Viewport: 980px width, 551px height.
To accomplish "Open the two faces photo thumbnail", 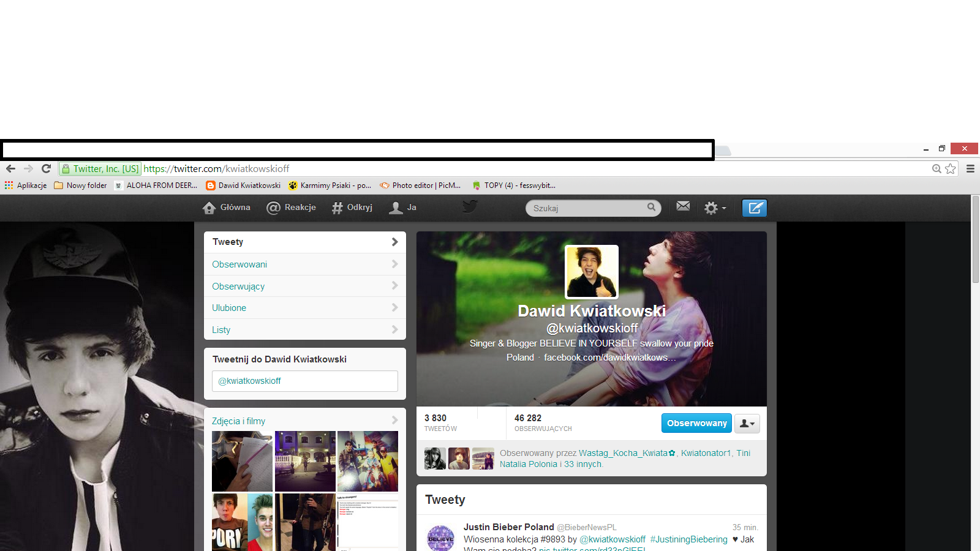I will (x=243, y=522).
